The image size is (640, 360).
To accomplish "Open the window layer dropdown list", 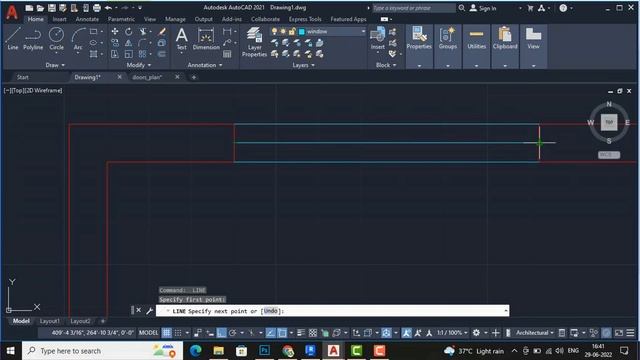I will [363, 31].
